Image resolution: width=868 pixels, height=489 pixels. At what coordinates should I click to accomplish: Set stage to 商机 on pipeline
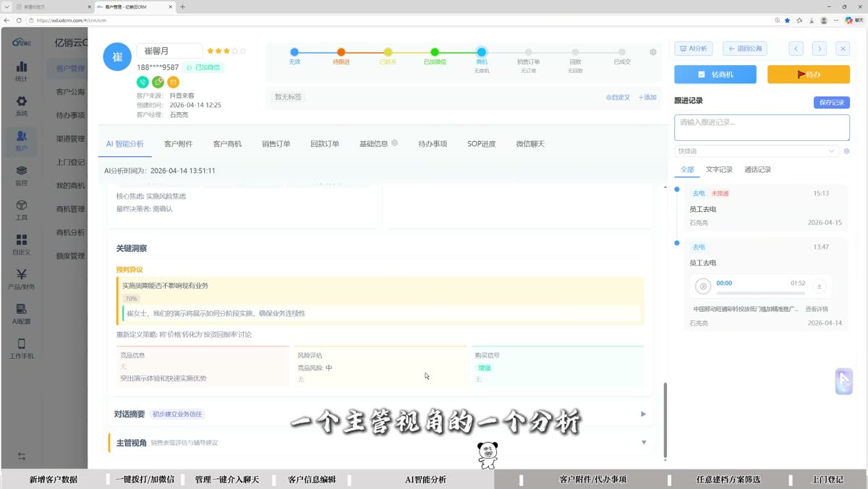482,52
